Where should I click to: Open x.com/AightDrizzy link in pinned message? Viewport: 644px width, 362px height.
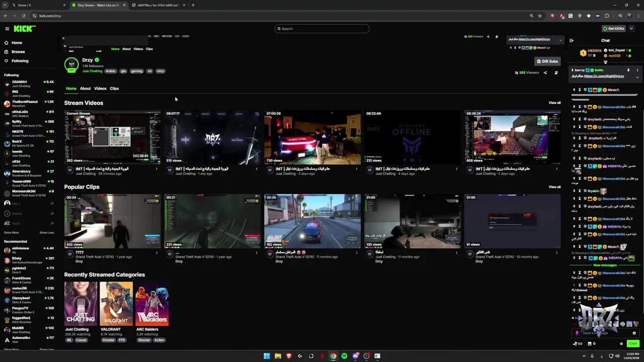tap(604, 76)
